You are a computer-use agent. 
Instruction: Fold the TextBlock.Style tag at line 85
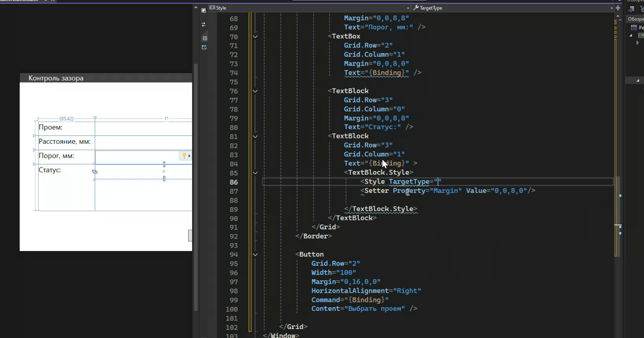point(255,173)
